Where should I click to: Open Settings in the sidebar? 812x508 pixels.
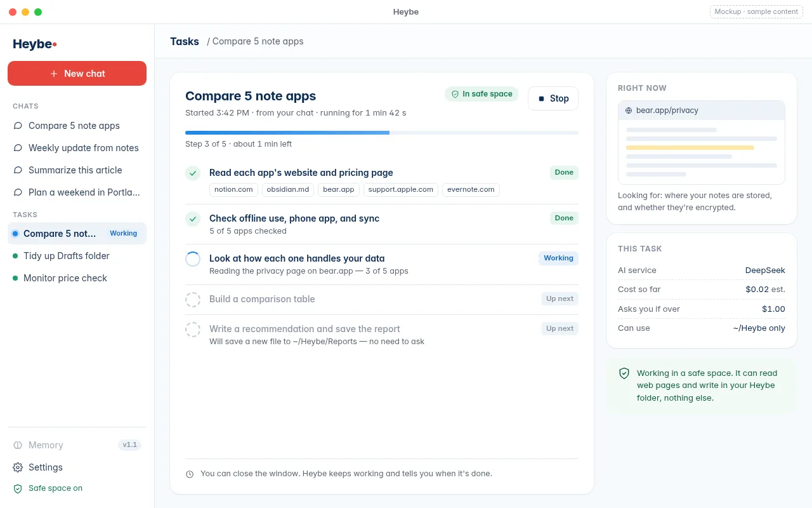pyautogui.click(x=77, y=467)
